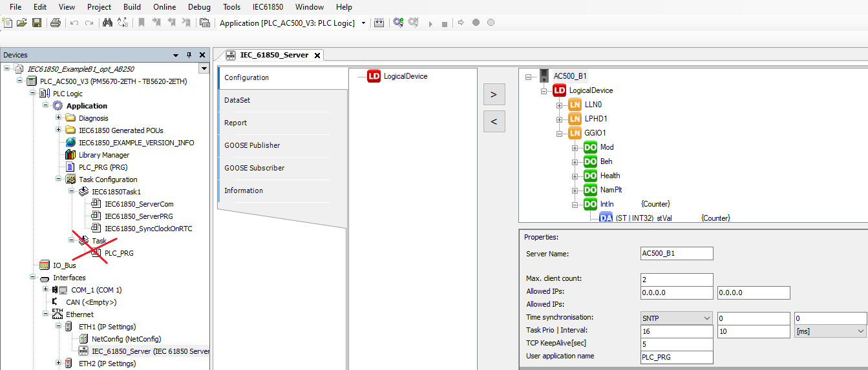868x370 pixels.
Task: Expand the Diagnosis folder in the device tree
Action: pyautogui.click(x=59, y=118)
